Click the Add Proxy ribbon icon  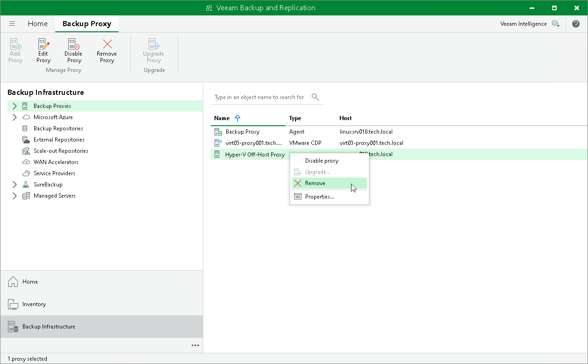coord(15,44)
